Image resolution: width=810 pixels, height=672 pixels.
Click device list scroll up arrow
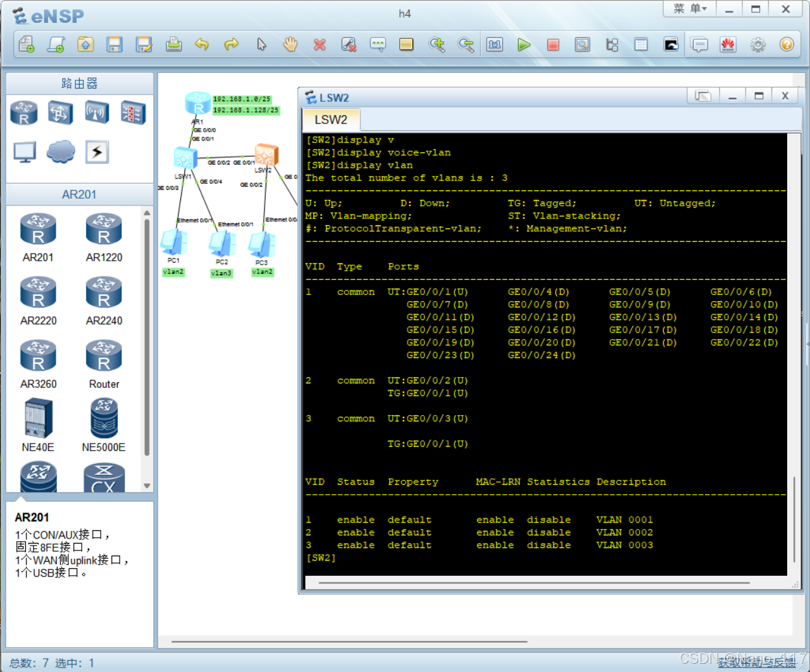[147, 213]
